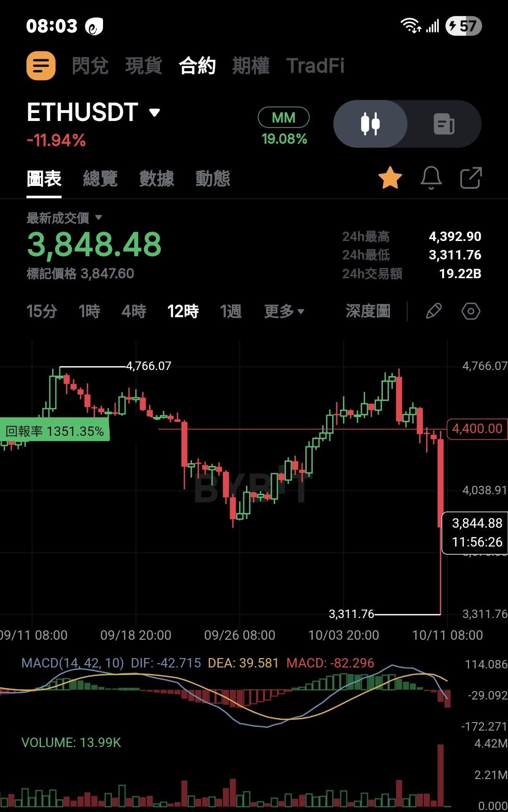Expand the ETHUSDT pair selector arrow
The image size is (508, 812).
tap(154, 113)
